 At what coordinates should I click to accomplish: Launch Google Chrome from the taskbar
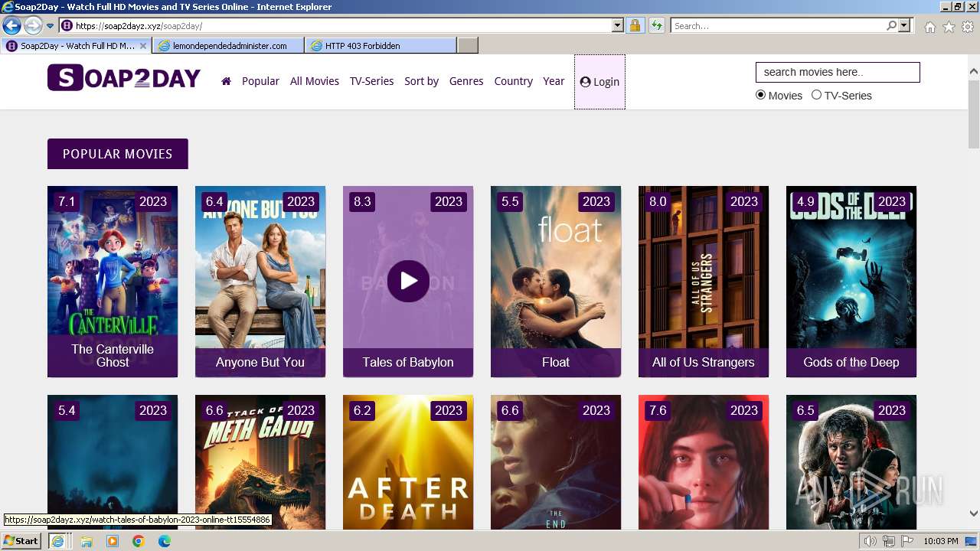(138, 541)
